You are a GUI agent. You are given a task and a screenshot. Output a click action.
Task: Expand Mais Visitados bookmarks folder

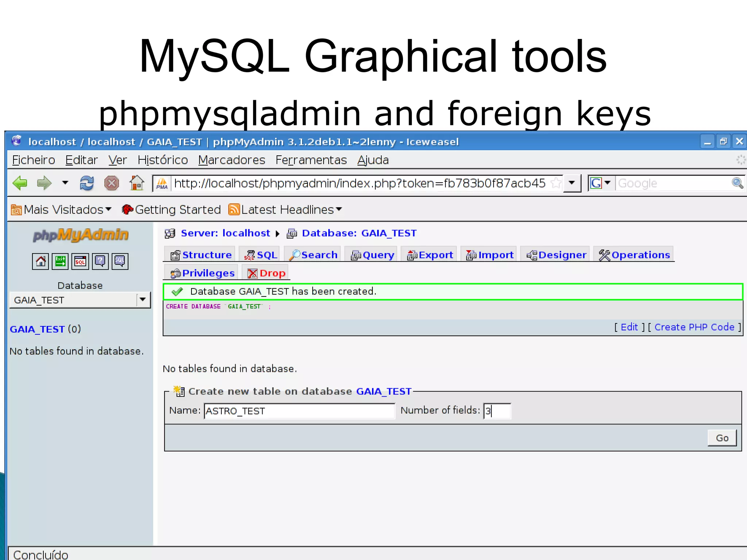tap(61, 210)
